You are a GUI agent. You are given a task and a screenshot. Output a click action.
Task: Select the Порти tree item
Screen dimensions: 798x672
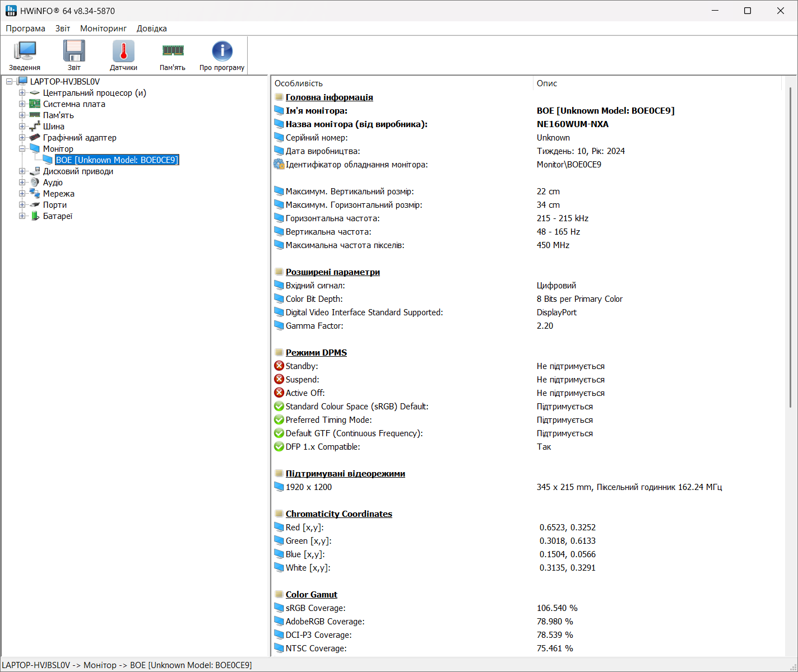pos(55,205)
